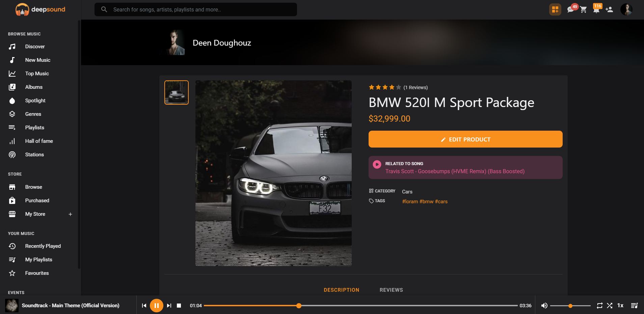Open the player queue list
The width and height of the screenshot is (644, 314).
[634, 306]
